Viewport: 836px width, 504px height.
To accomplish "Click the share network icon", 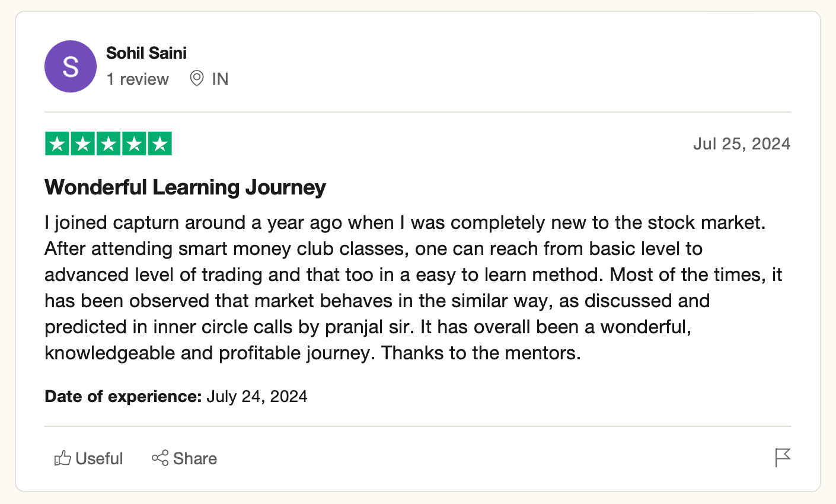I will point(160,458).
